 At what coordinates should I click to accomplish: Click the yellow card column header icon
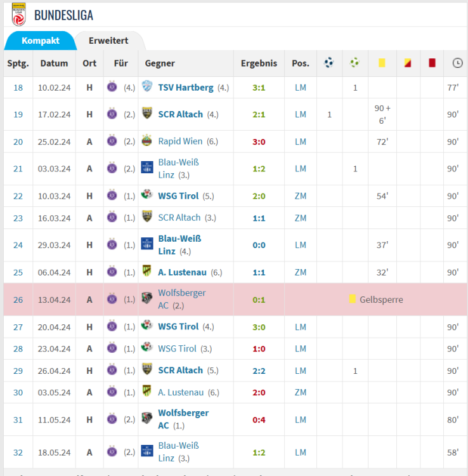coord(382,63)
